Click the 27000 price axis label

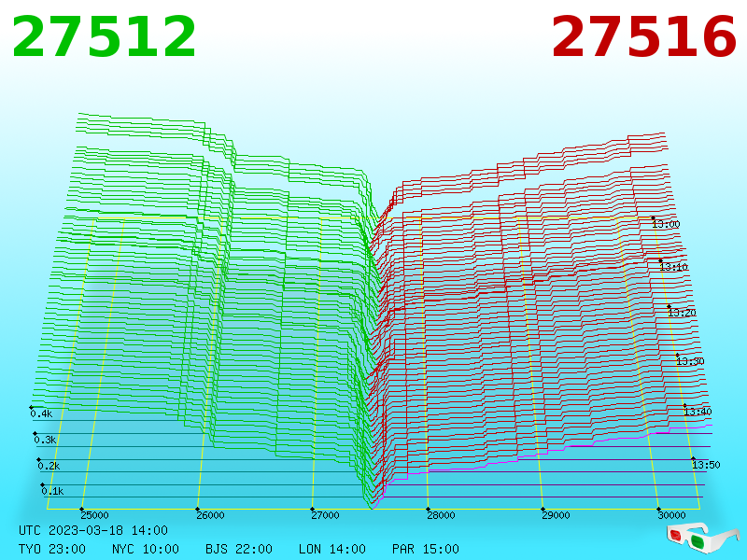coord(325,515)
